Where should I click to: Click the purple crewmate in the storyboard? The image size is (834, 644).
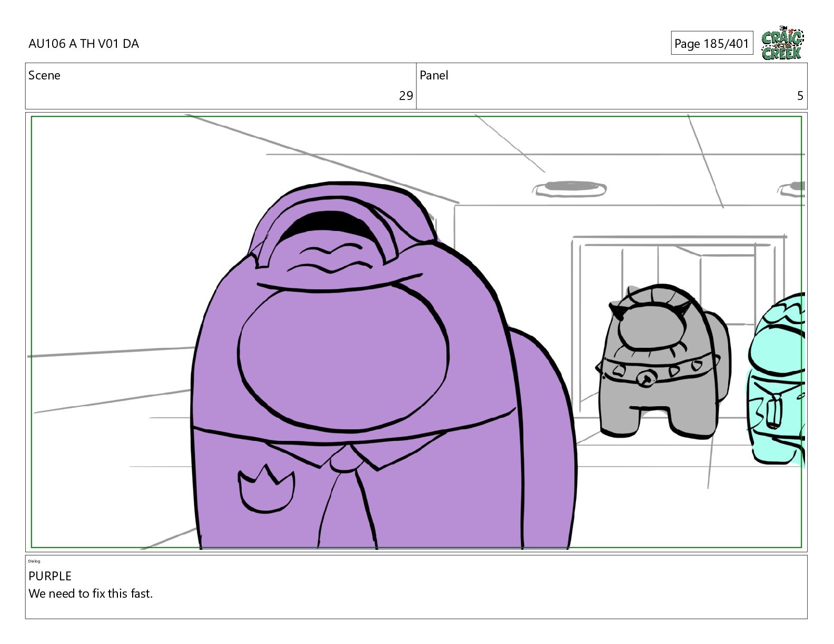(383, 366)
